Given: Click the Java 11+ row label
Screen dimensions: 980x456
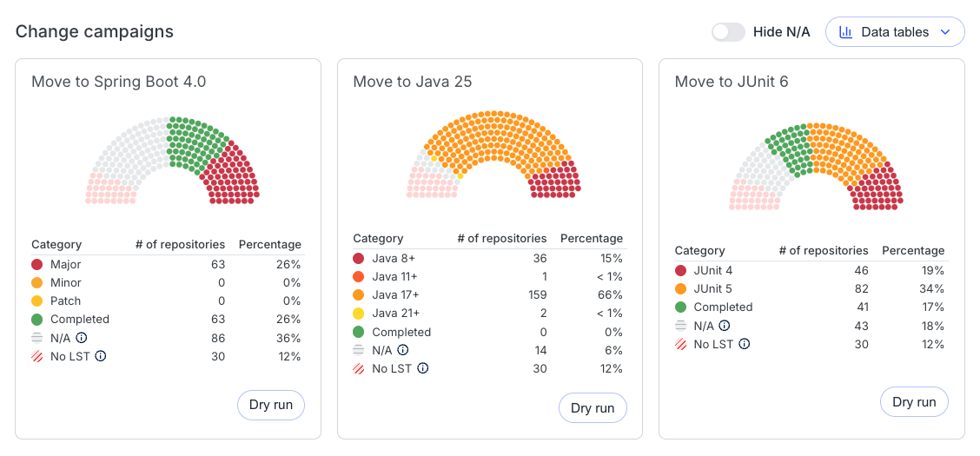Looking at the screenshot, I should [395, 276].
